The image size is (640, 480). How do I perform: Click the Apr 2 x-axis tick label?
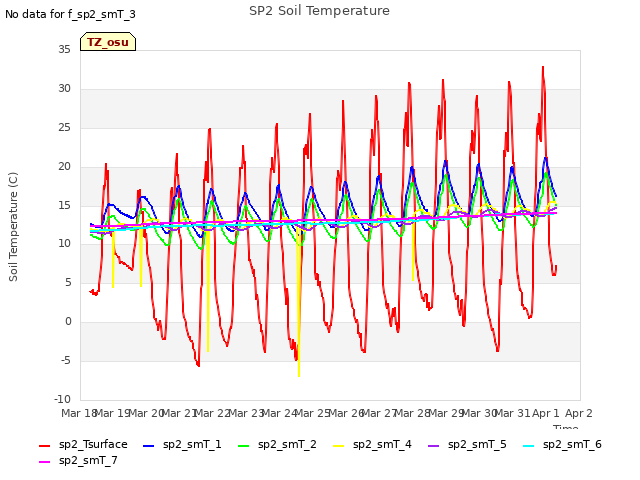(x=578, y=413)
